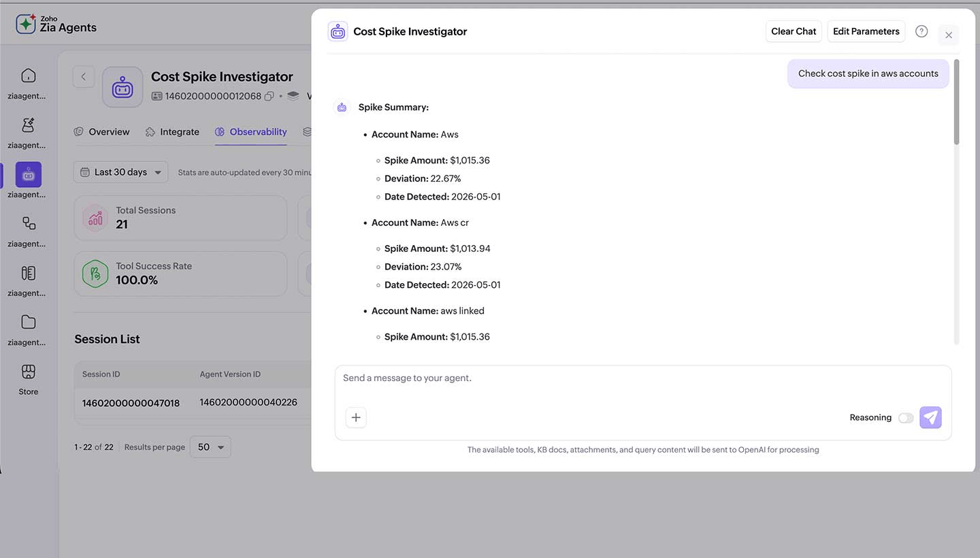980x558 pixels.
Task: Click the Session List heading
Action: coord(107,339)
